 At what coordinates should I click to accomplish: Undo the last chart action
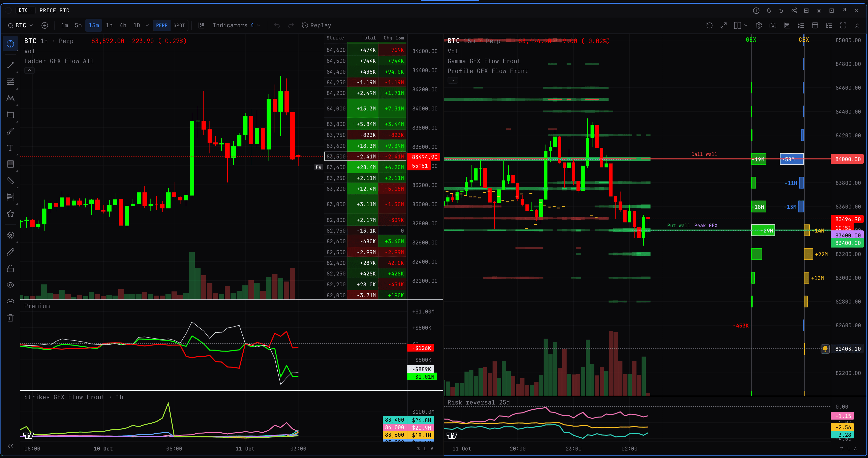pyautogui.click(x=277, y=25)
